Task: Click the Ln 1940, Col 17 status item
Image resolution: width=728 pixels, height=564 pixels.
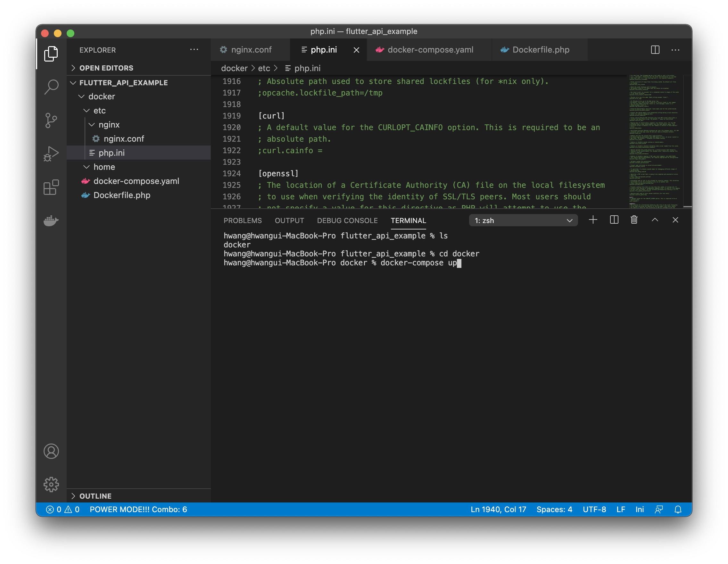Action: pos(498,509)
